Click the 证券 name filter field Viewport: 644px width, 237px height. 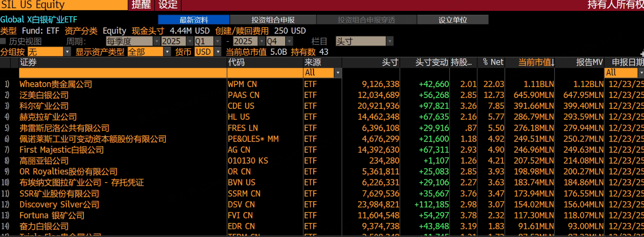point(123,73)
